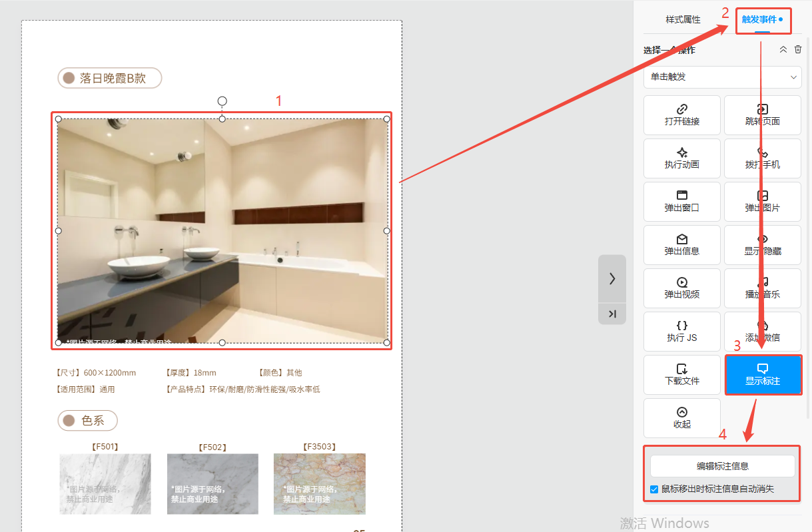Select the 弹出视频 popup video action

(x=681, y=288)
